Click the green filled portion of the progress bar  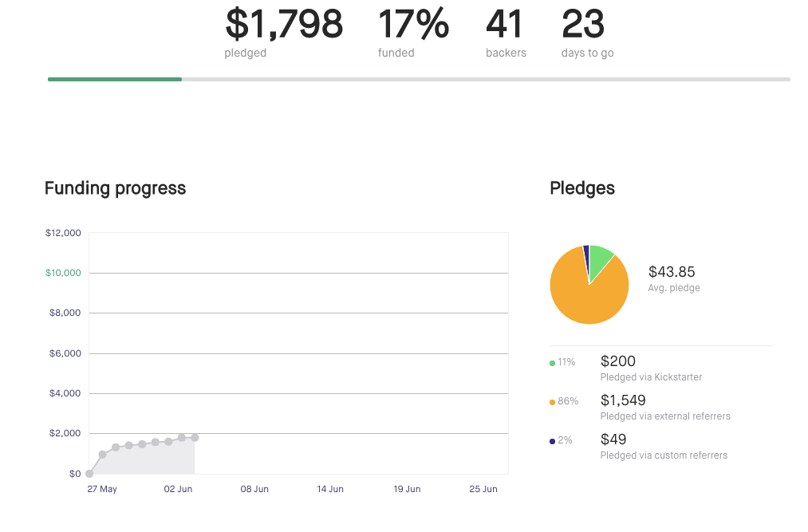(x=115, y=79)
